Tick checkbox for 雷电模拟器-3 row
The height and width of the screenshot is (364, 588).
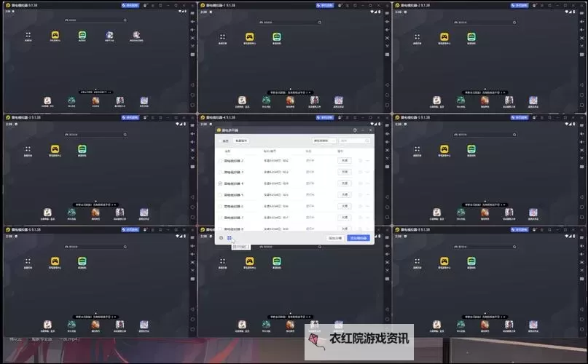pos(220,172)
